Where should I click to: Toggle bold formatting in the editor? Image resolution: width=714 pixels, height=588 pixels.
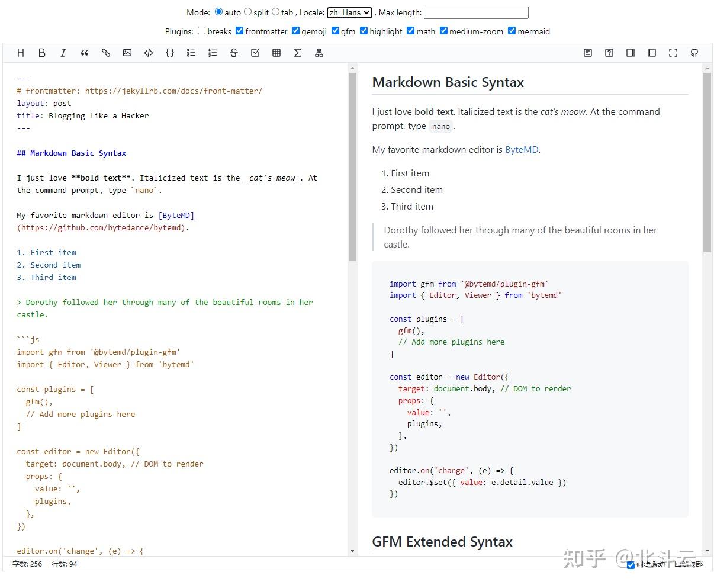42,53
